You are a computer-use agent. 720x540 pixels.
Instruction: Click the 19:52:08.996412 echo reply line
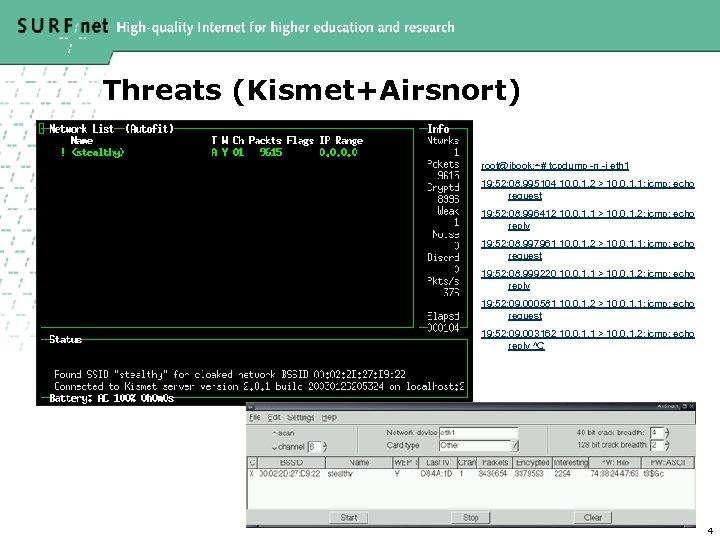pyautogui.click(x=588, y=219)
